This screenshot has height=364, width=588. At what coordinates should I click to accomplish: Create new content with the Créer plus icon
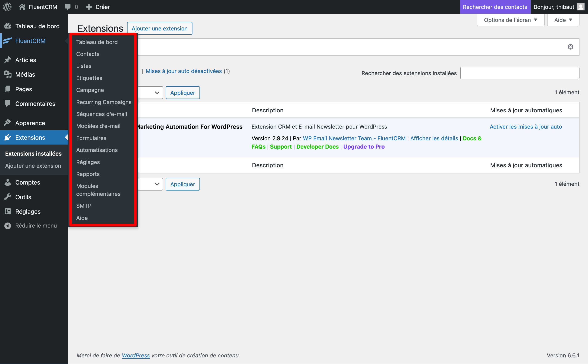pyautogui.click(x=89, y=7)
